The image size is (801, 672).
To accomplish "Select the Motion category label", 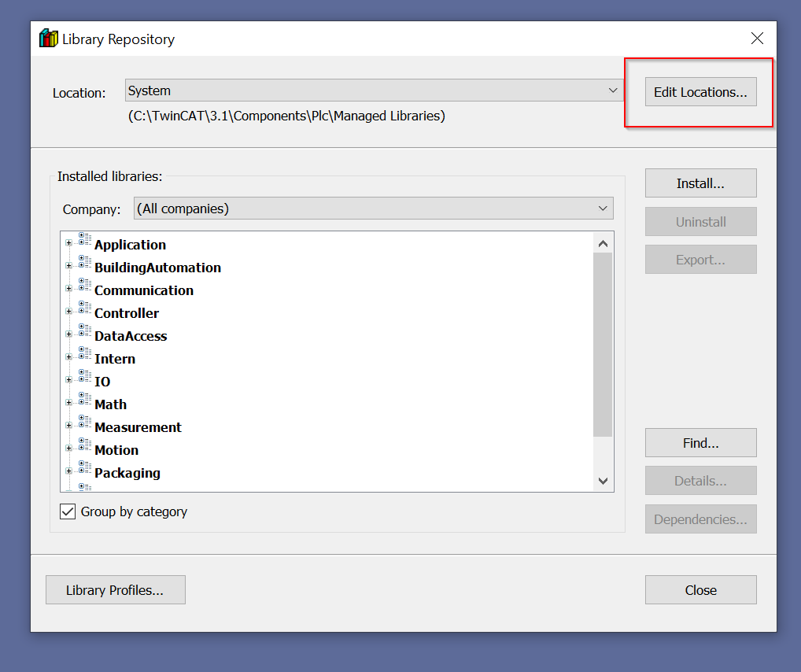I will point(116,450).
